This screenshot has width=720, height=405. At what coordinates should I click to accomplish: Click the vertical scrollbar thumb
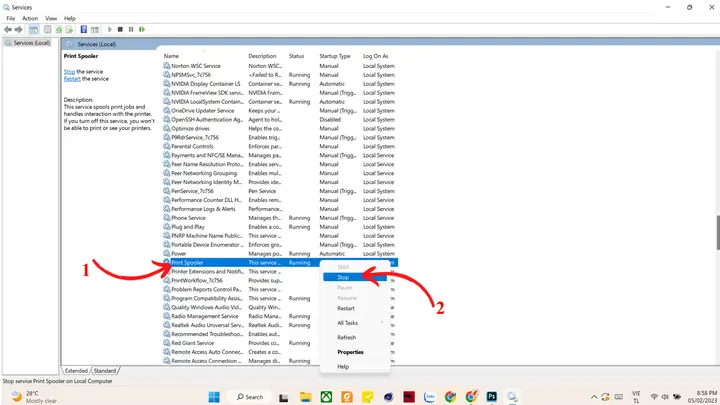(717, 233)
